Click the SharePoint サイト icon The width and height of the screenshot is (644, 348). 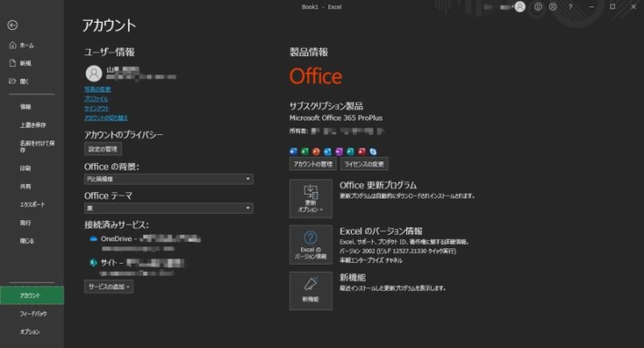click(x=93, y=262)
